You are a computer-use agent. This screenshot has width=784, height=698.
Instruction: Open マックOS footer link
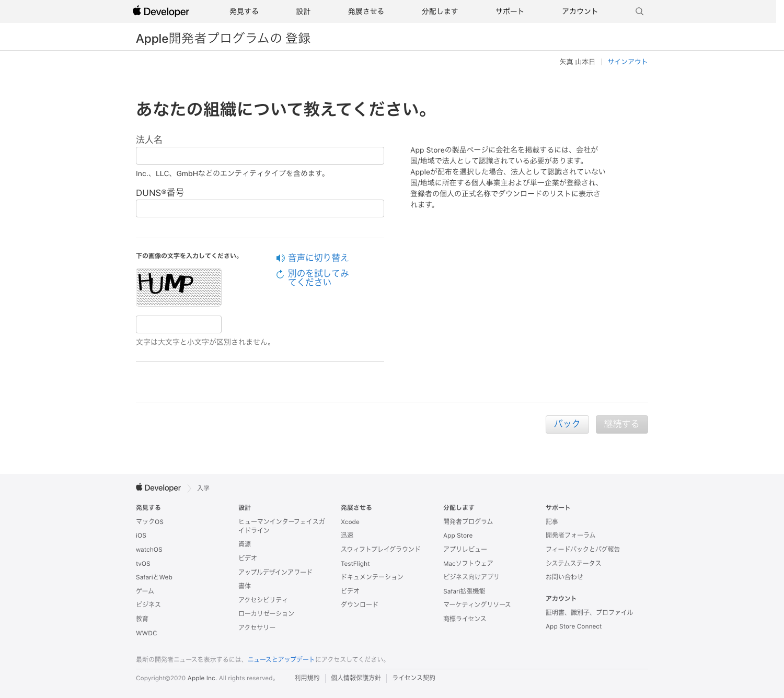pos(149,521)
